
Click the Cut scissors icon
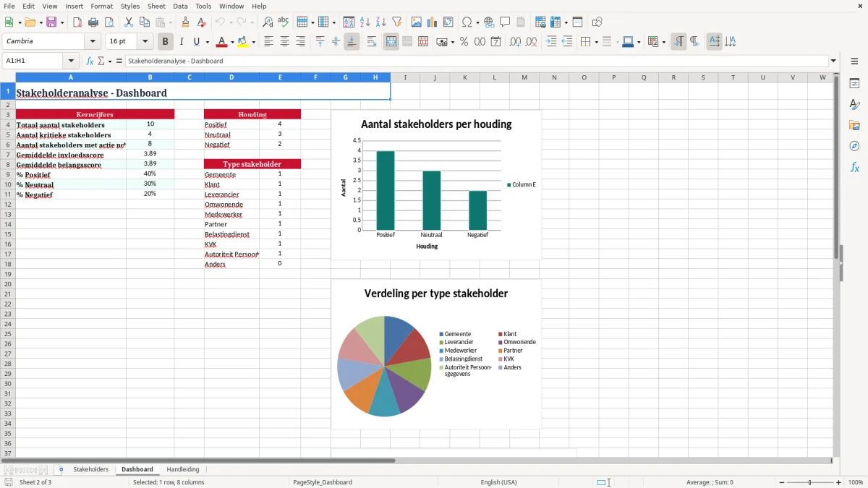pos(129,22)
